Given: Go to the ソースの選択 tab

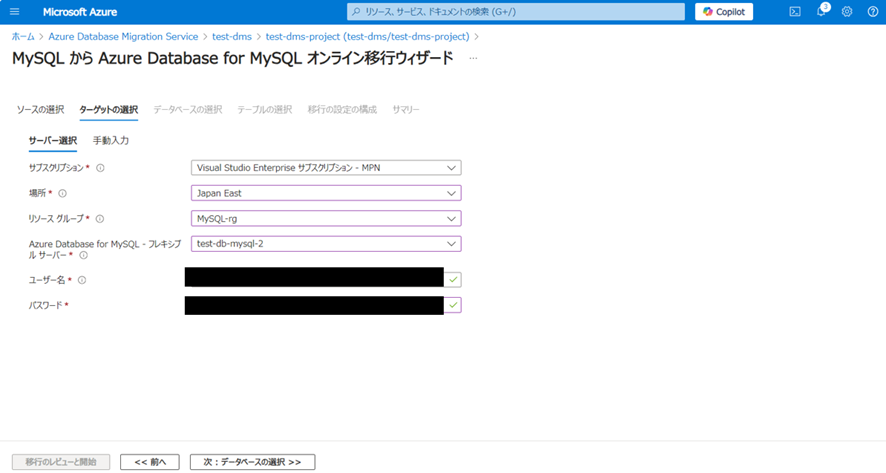Looking at the screenshot, I should pos(40,109).
